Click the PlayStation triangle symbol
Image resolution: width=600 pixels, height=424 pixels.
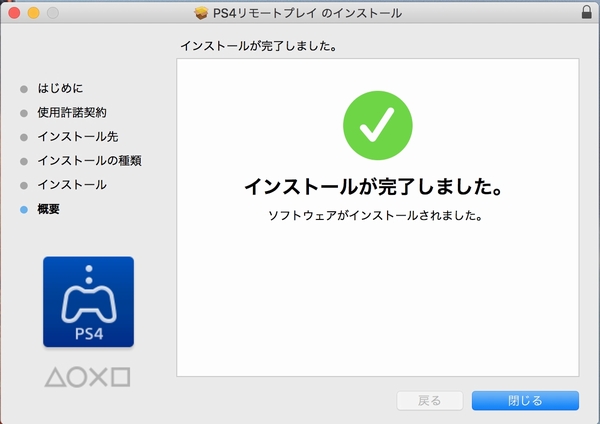[x=55, y=378]
